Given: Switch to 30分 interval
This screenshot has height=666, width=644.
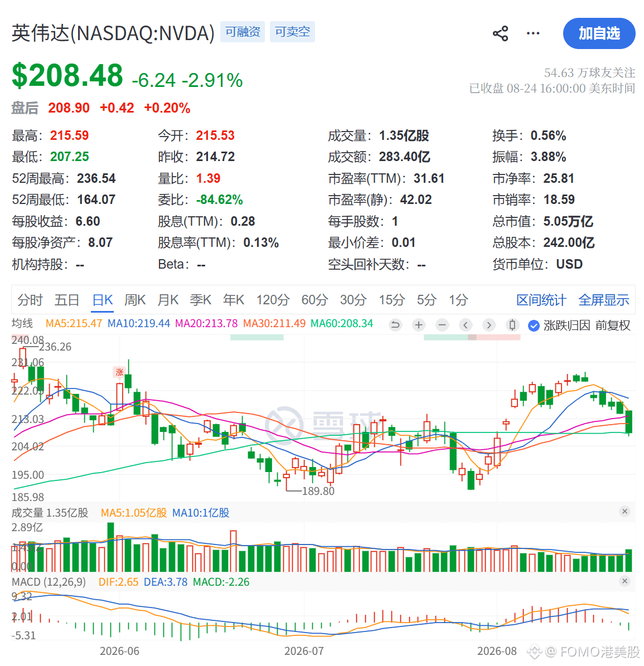Looking at the screenshot, I should (353, 300).
